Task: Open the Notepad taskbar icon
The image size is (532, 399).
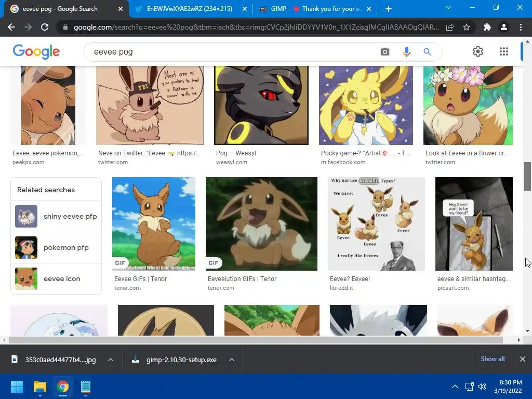Action: (86, 387)
